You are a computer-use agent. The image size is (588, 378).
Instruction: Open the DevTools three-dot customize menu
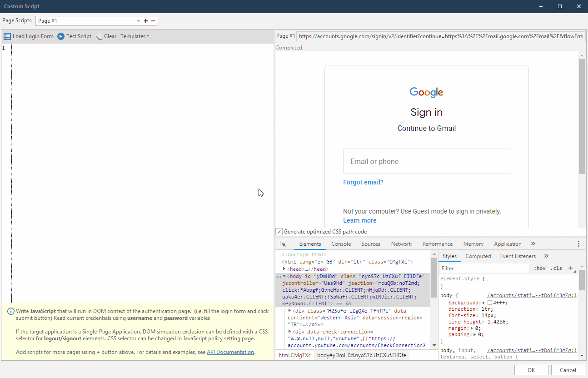(x=578, y=244)
